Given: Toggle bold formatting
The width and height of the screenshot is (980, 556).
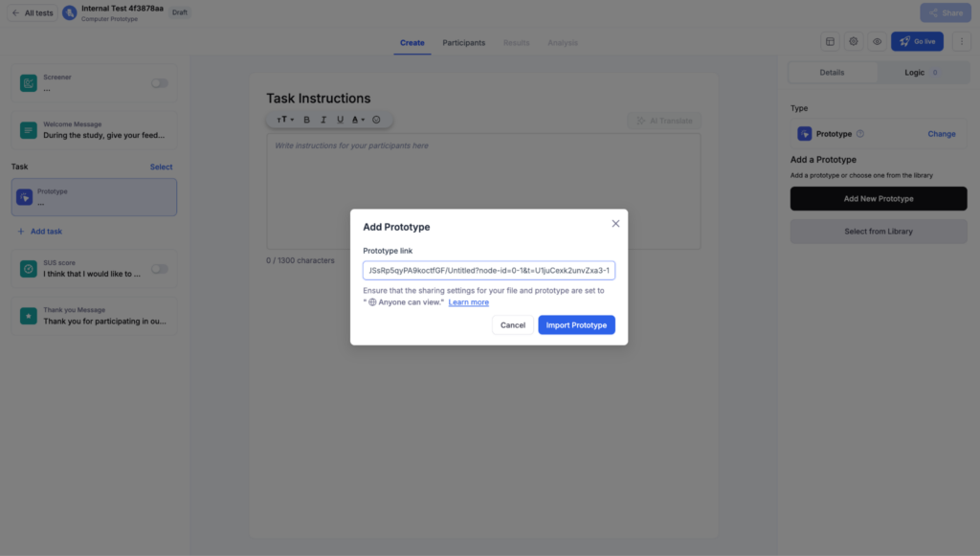Looking at the screenshot, I should click(306, 120).
